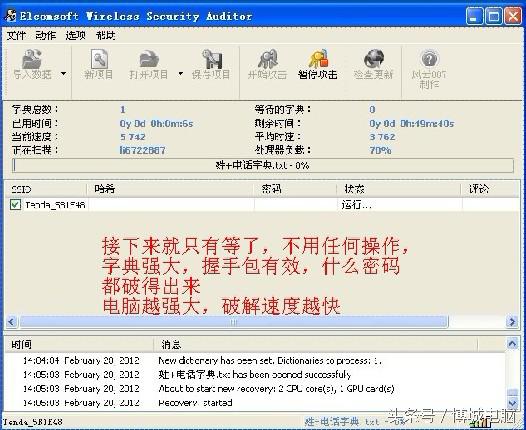Click the Import Data (导入数据) toolbar icon
The width and height of the screenshot is (526, 430).
click(x=32, y=59)
